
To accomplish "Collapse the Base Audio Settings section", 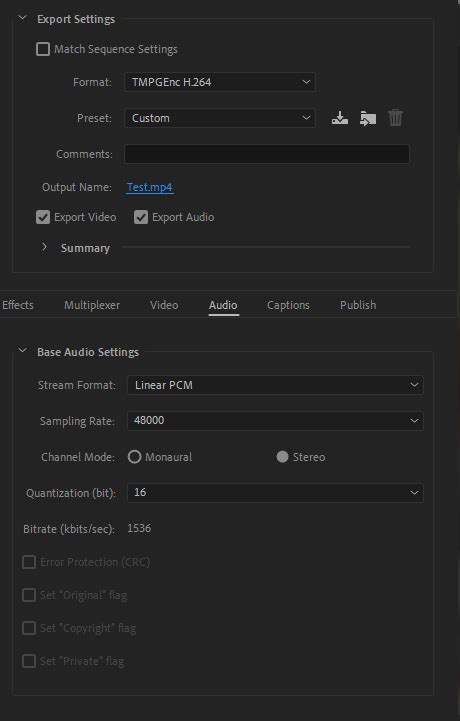I will point(23,350).
